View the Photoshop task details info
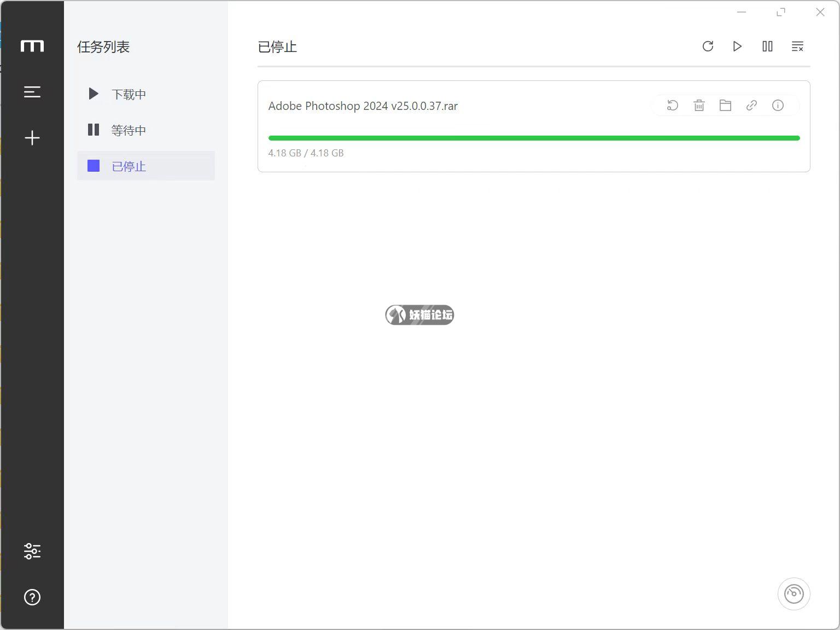The width and height of the screenshot is (840, 630). tap(778, 106)
